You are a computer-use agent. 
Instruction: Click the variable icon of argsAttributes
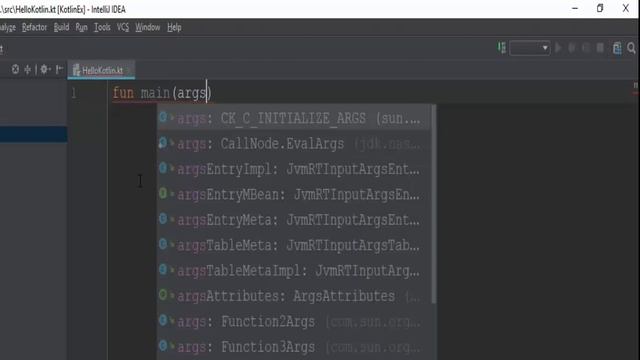click(x=163, y=295)
